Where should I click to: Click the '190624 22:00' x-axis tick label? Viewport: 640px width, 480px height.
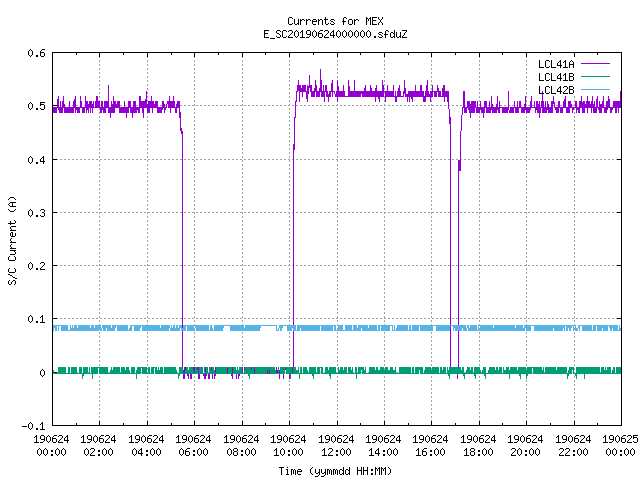pos(573,446)
